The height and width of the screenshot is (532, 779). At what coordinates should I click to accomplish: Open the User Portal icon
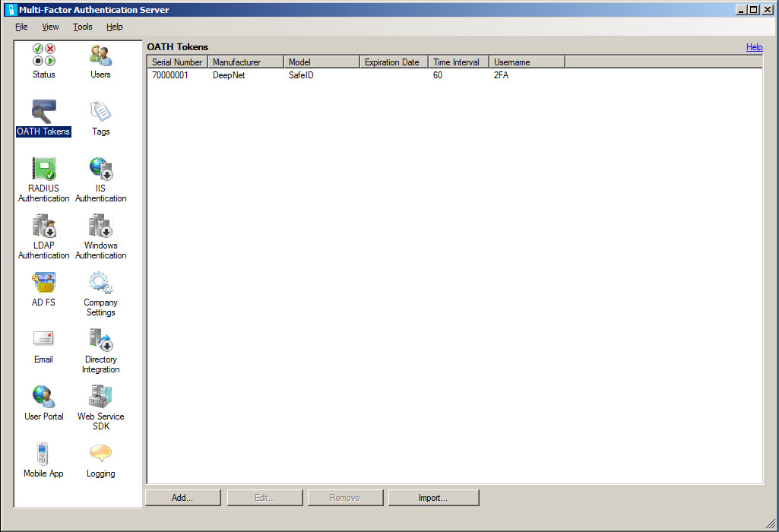coord(44,397)
